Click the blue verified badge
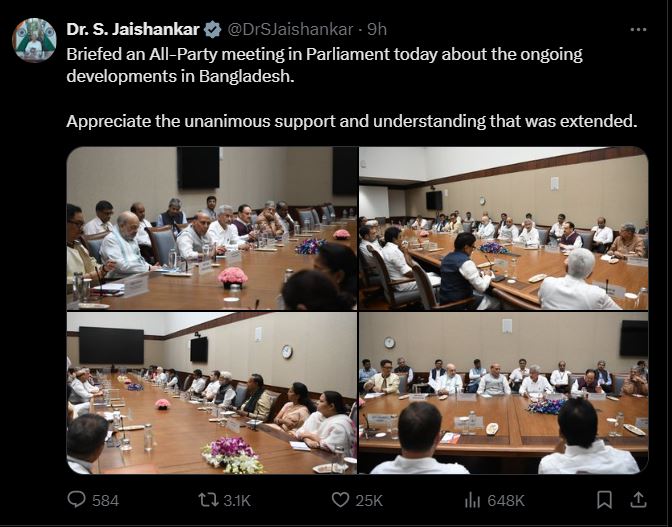 point(212,30)
